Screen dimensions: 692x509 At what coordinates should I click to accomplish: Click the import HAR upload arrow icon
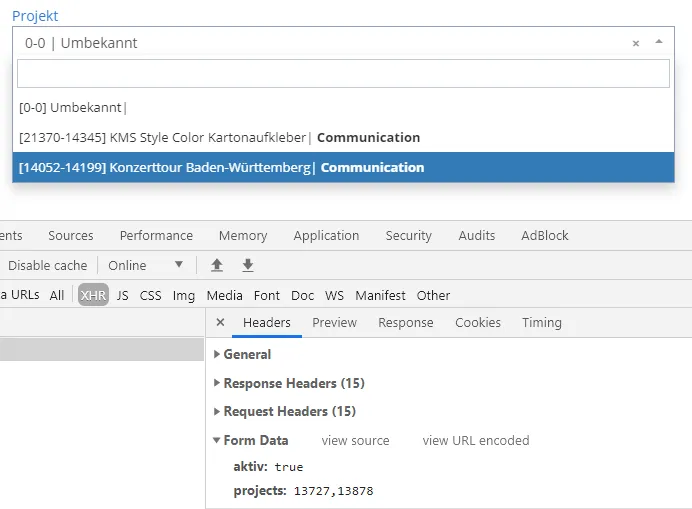click(x=217, y=265)
